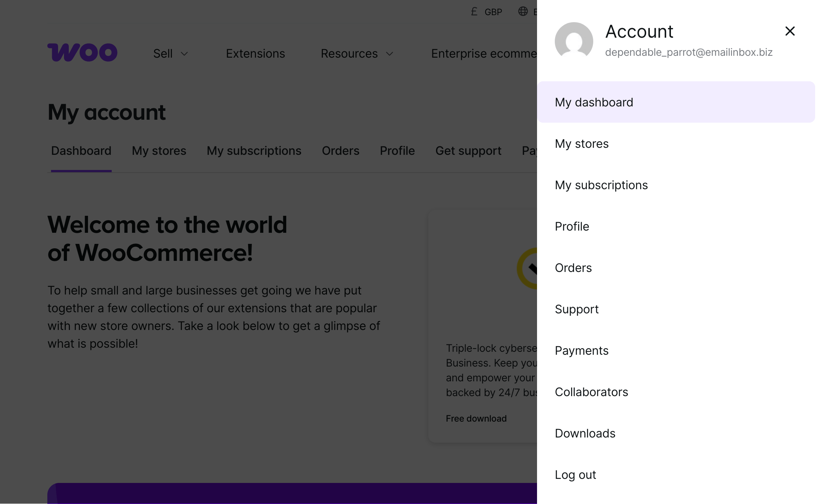This screenshot has height=504, width=827.
Task: Click the Free download link
Action: point(476,419)
